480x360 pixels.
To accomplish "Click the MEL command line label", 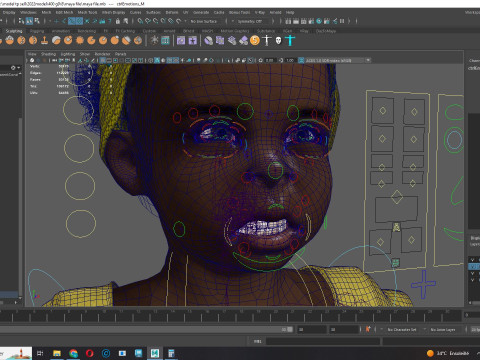I will click(258, 341).
